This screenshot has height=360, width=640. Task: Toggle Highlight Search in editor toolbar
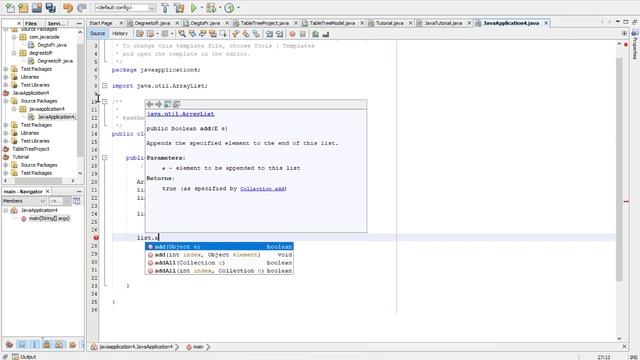[213, 34]
